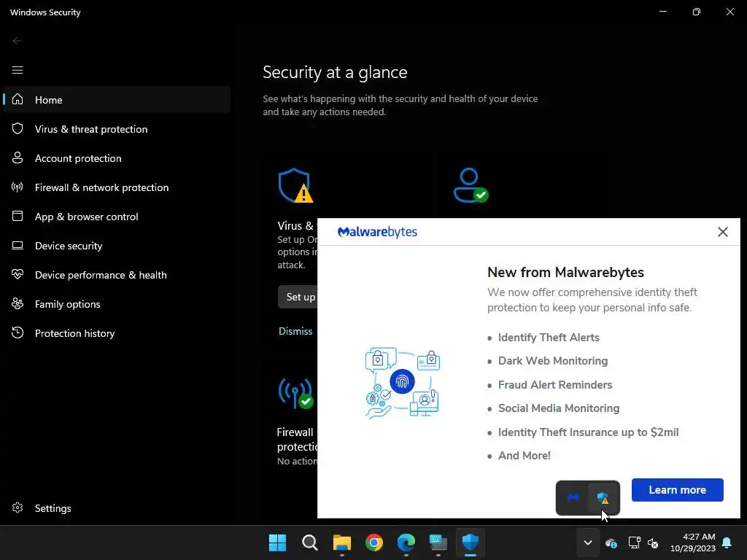Click 'Social Media Monitoring' bullet text
The image size is (747, 560).
tap(559, 408)
